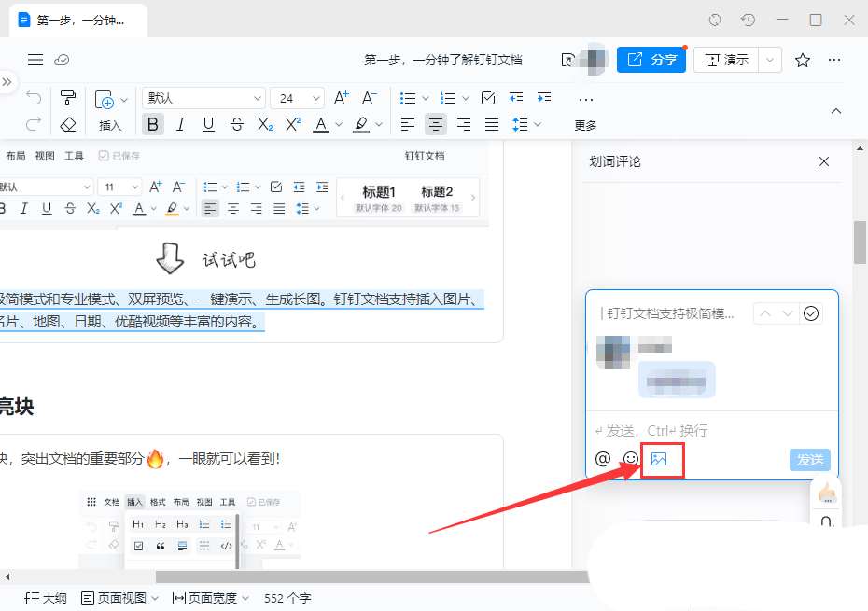The height and width of the screenshot is (611, 868).
Task: Star this document as favorite
Action: tap(803, 60)
